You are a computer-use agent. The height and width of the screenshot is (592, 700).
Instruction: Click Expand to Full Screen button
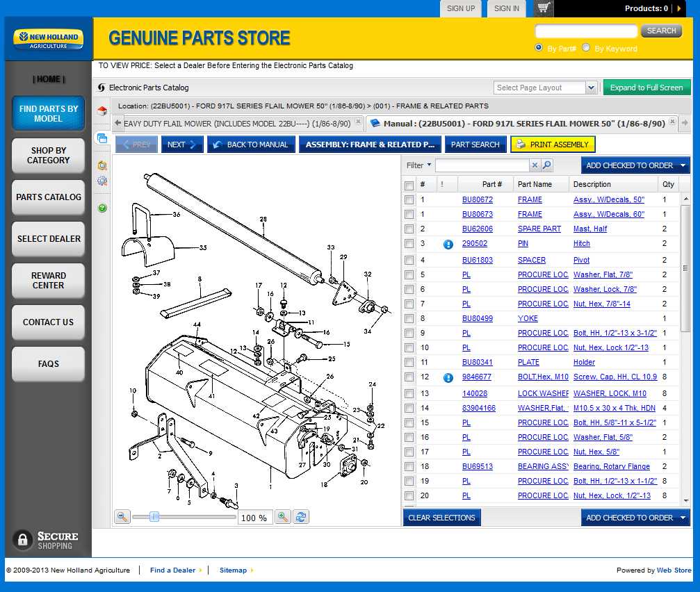click(646, 88)
